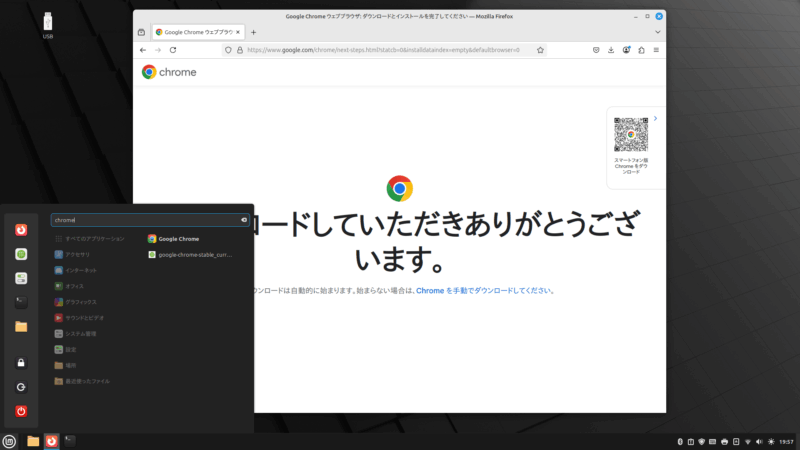
Task: Expand the list all tabs dropdown arrow
Action: (658, 32)
